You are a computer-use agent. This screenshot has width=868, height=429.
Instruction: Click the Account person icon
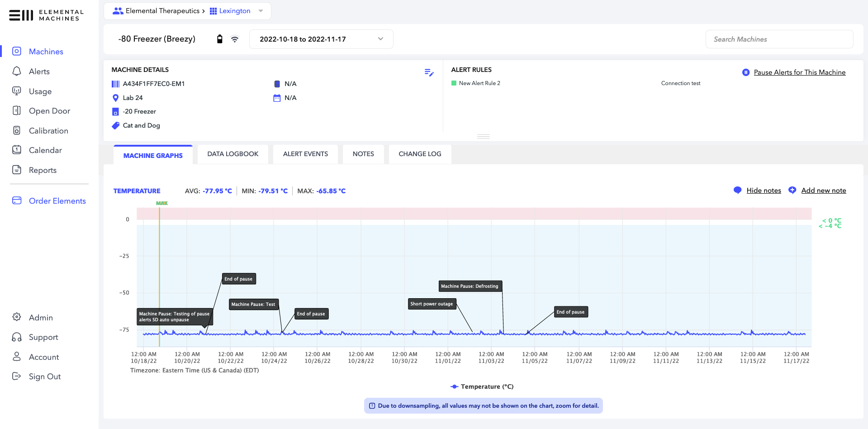click(17, 357)
